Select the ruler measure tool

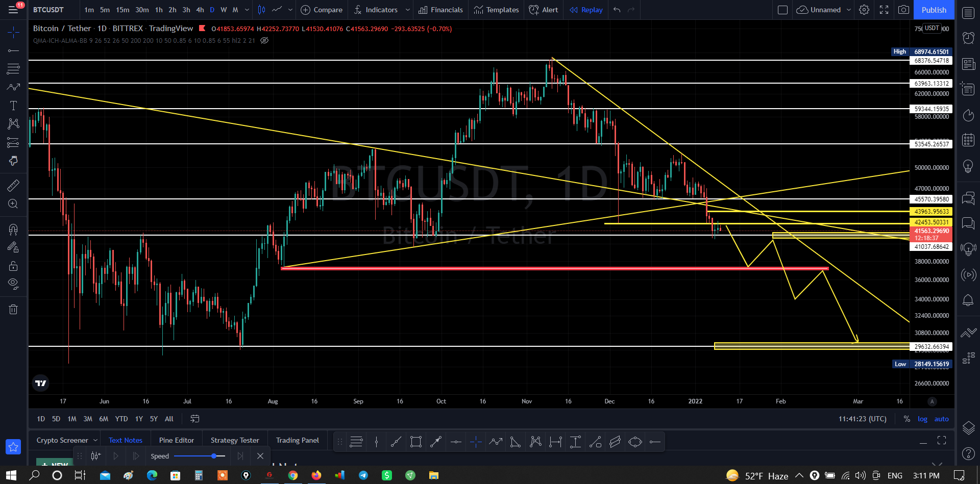pos(13,185)
